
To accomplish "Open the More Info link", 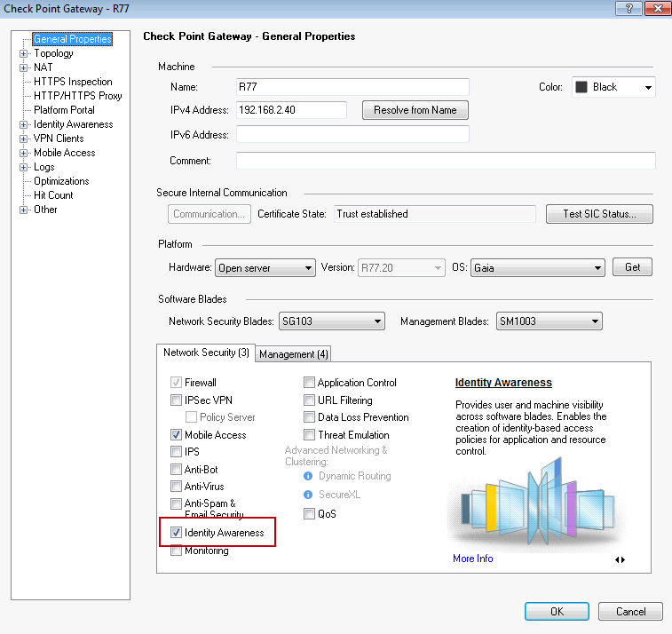I will pos(473,559).
